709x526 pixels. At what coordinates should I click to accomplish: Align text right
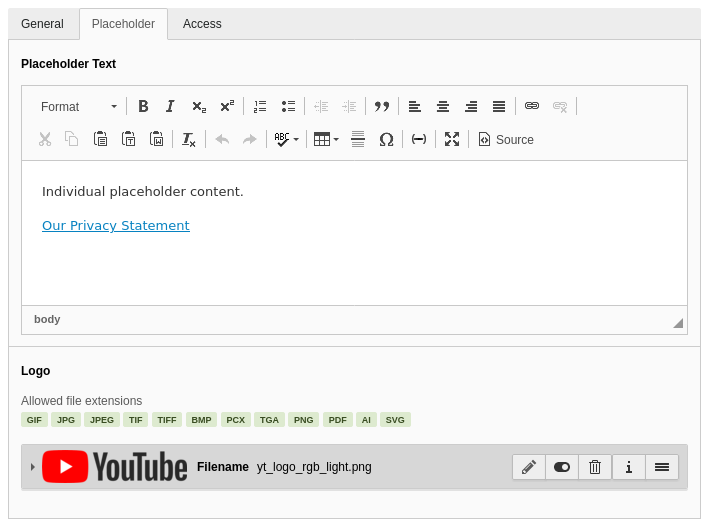471,106
